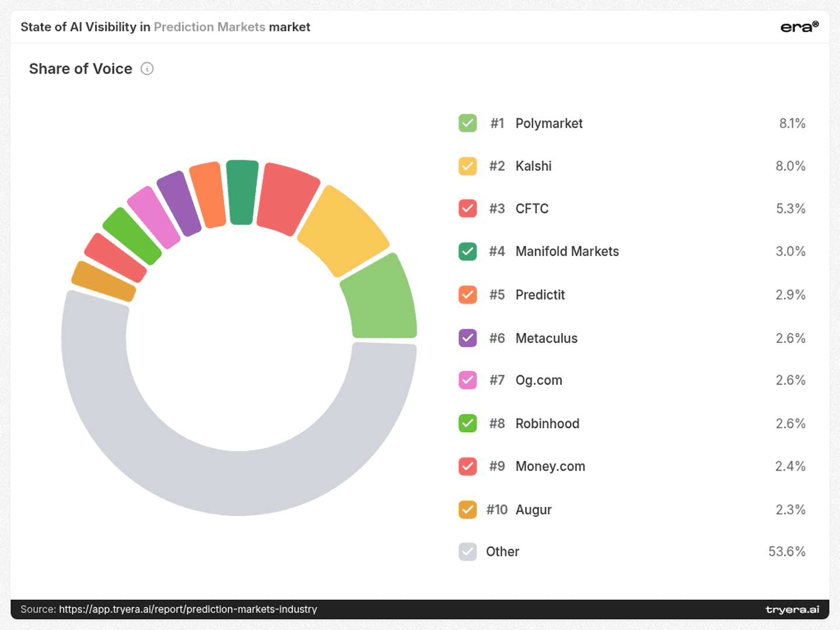This screenshot has width=840, height=630.
Task: Click the Augur legend label
Action: pos(534,510)
